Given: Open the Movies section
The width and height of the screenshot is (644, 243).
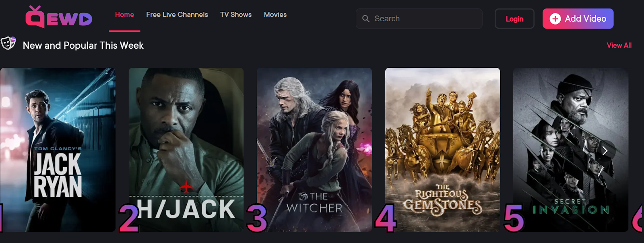Looking at the screenshot, I should (275, 15).
